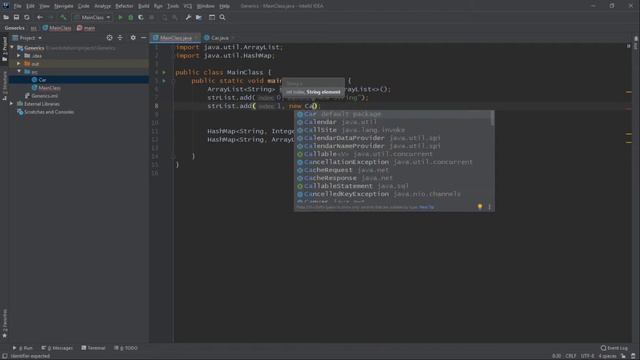Viewport: 640px width, 360px height.
Task: Run with Coverage icon in toolbar
Action: [x=141, y=18]
